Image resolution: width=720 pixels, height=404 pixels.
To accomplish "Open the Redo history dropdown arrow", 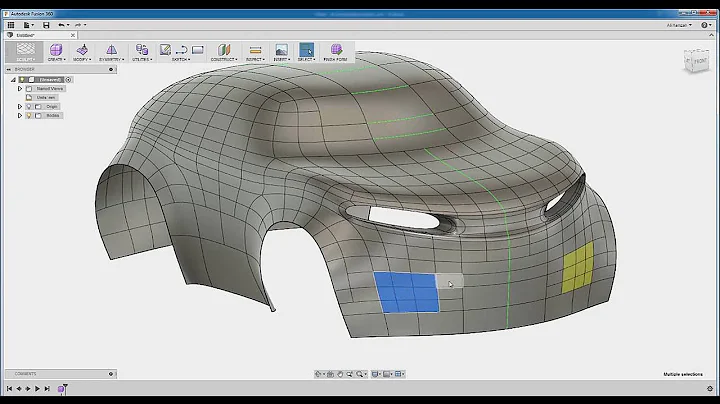I will click(x=85, y=25).
